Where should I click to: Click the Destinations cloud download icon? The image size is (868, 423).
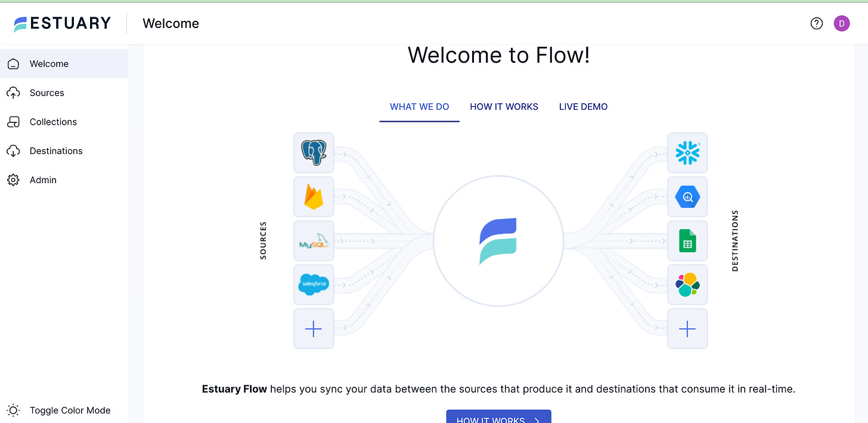13,151
